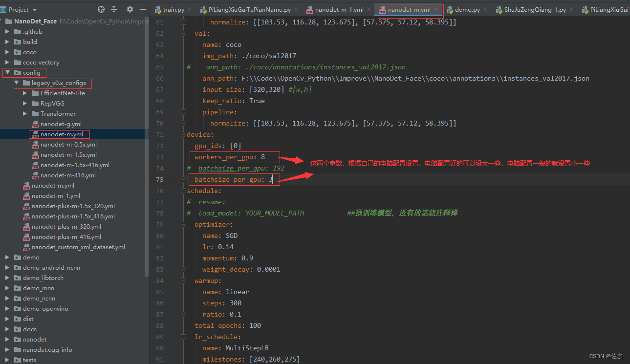
Task: Click the folder icon of demo_openvino
Action: click(x=18, y=309)
